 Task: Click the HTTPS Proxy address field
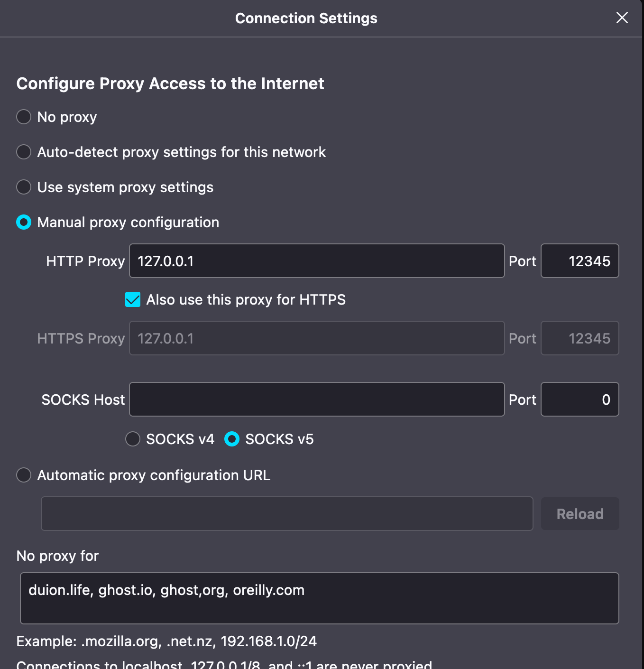[x=316, y=338]
